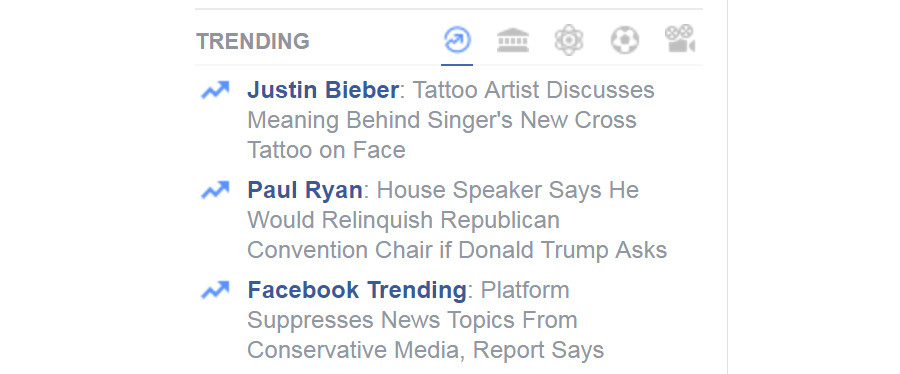The image size is (900, 374).
Task: Click 'Conservative Media, Report Says' text line
Action: (x=426, y=349)
